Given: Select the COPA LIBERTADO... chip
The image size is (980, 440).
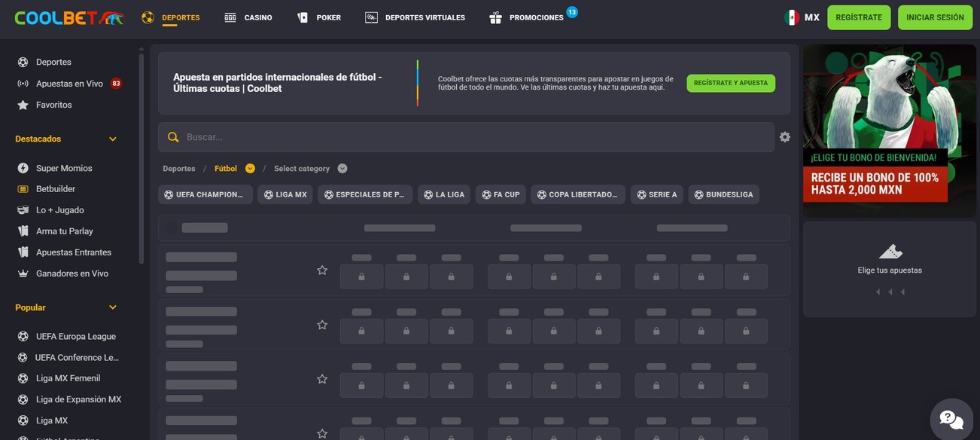Looking at the screenshot, I should pyautogui.click(x=578, y=194).
